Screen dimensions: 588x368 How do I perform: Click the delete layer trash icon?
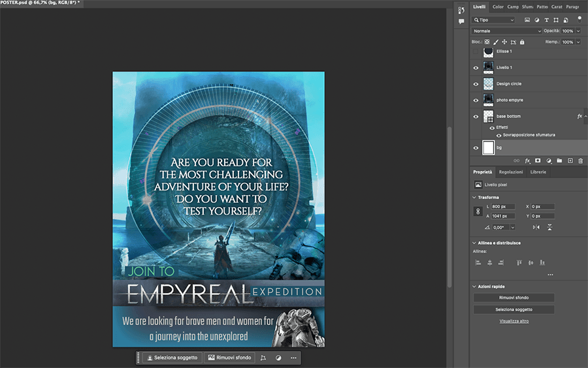(581, 160)
